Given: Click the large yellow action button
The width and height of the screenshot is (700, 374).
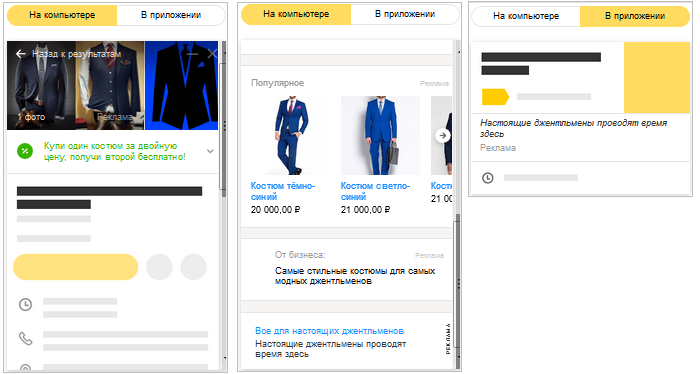Looking at the screenshot, I should tap(75, 267).
